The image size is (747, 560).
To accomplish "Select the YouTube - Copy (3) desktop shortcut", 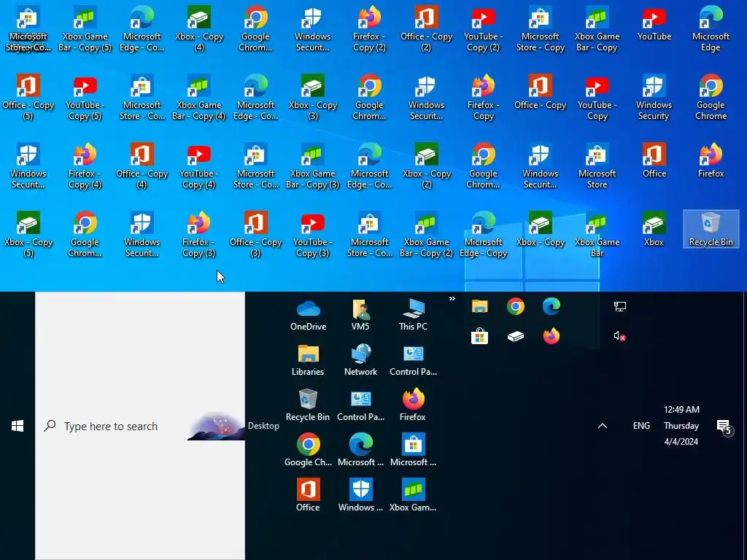I will click(x=312, y=236).
